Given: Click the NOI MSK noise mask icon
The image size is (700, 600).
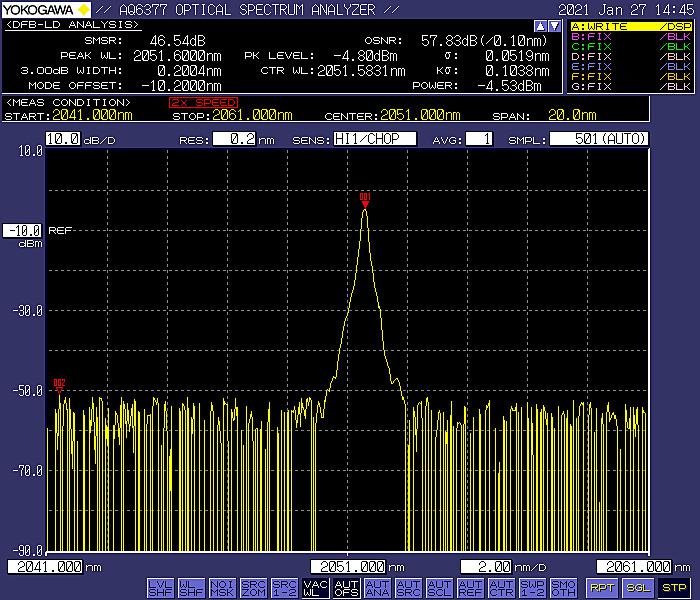Looking at the screenshot, I should 222,587.
